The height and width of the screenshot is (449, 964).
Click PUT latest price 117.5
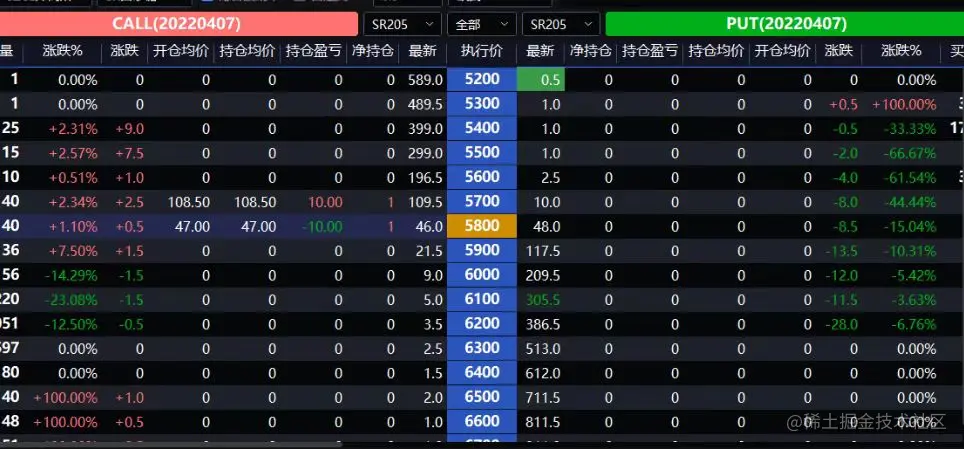(543, 251)
